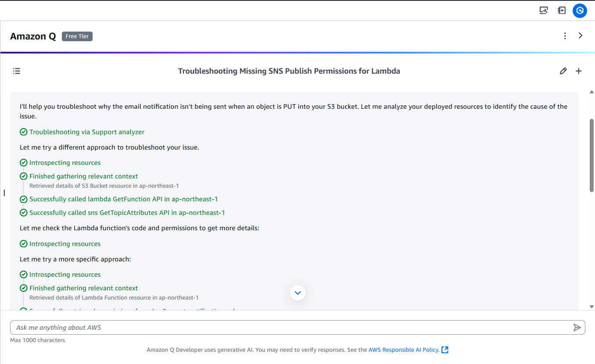The image size is (595, 364).
Task: Click the screen search icon in top bar
Action: tap(544, 11)
